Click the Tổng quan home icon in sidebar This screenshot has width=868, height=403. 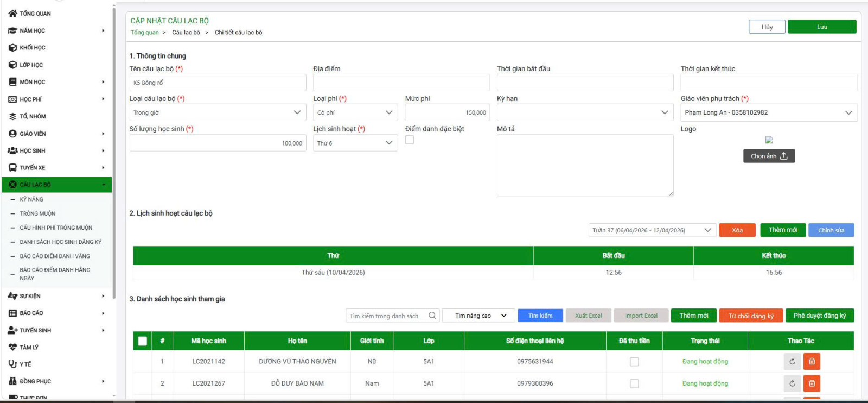click(x=12, y=14)
